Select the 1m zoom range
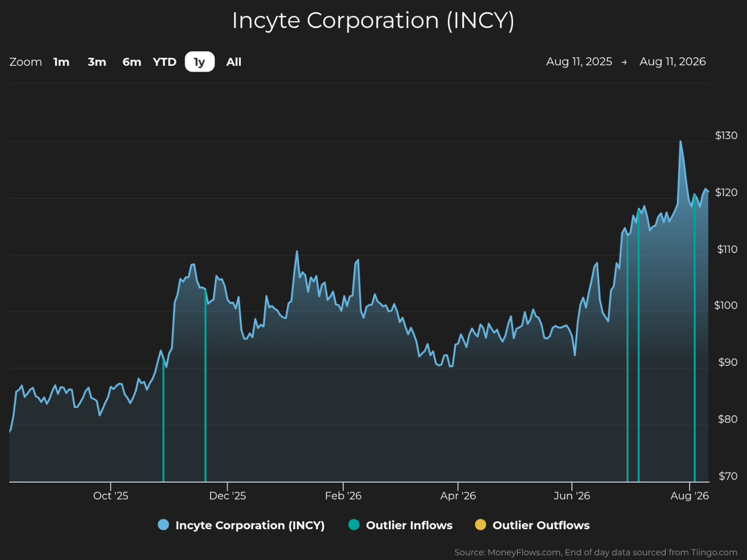This screenshot has width=747, height=560. point(62,62)
